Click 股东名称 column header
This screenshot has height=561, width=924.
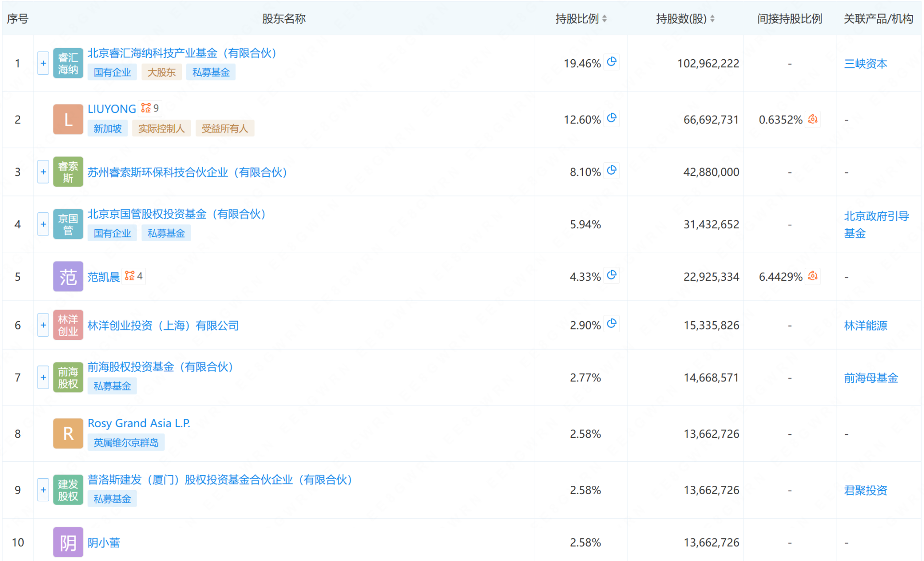(284, 19)
